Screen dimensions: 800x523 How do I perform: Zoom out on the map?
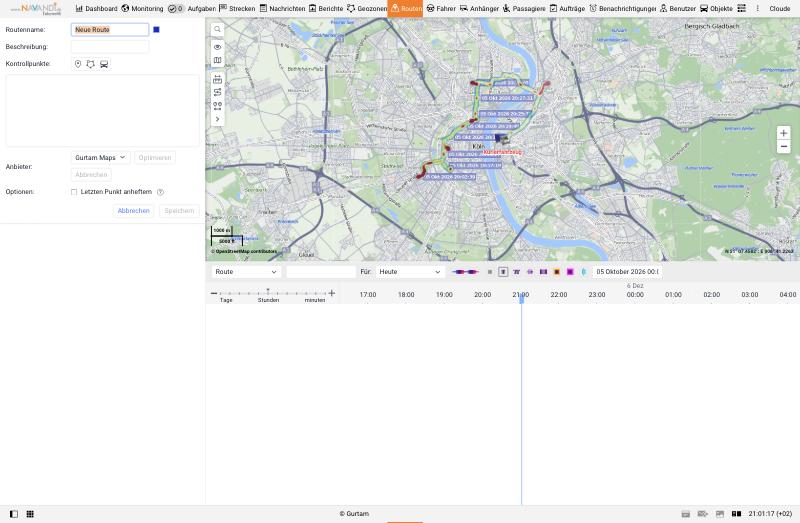(784, 146)
